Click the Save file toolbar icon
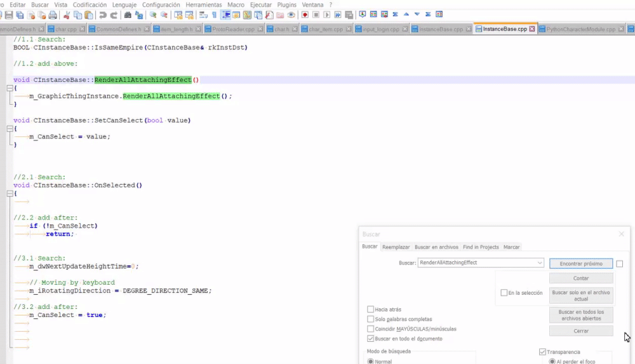 point(8,15)
